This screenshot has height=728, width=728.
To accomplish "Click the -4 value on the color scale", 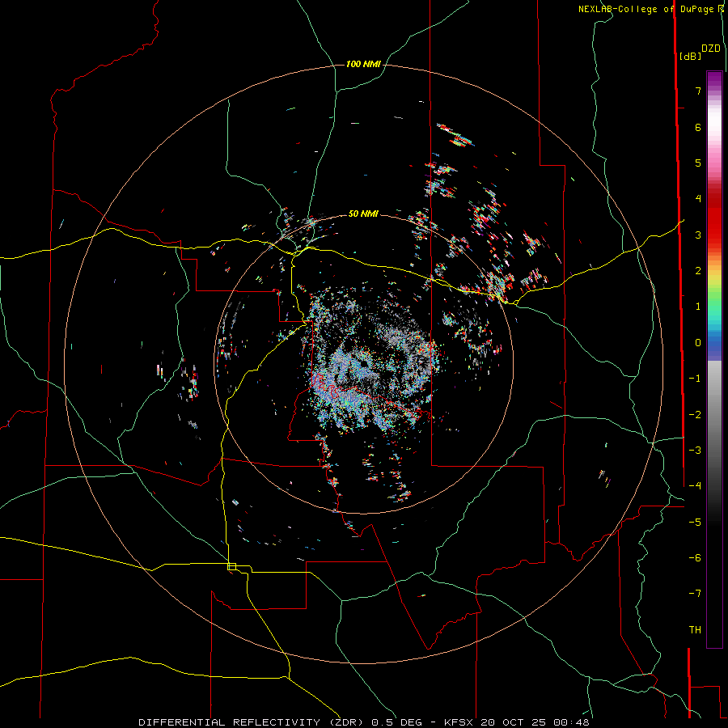I will [x=695, y=486].
